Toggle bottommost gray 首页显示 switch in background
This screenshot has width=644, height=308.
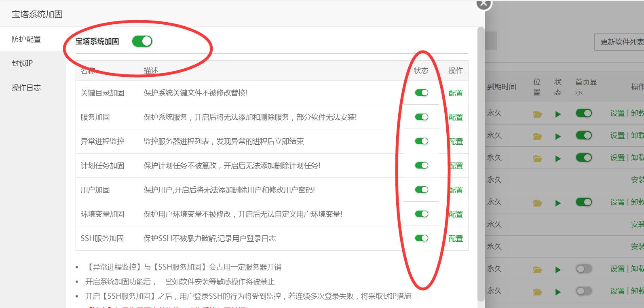pos(584,291)
